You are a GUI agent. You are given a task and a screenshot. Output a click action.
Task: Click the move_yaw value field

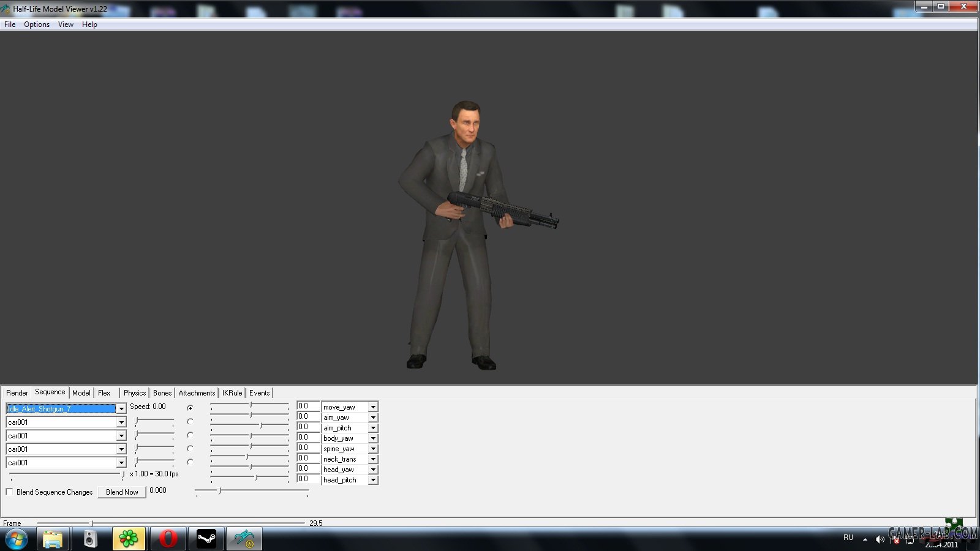308,407
